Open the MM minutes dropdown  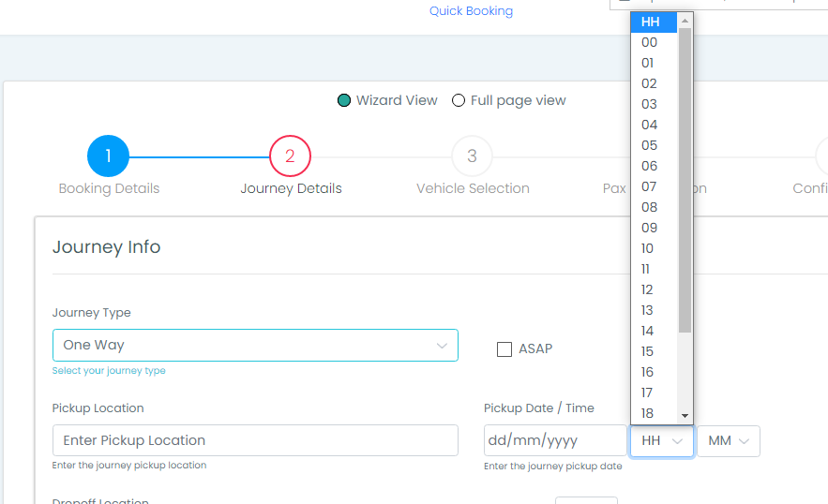[729, 440]
